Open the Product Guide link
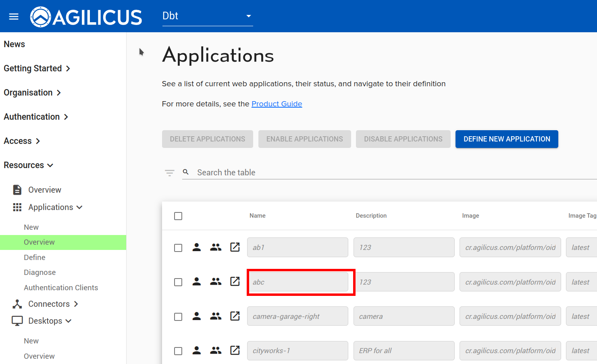 tap(277, 104)
